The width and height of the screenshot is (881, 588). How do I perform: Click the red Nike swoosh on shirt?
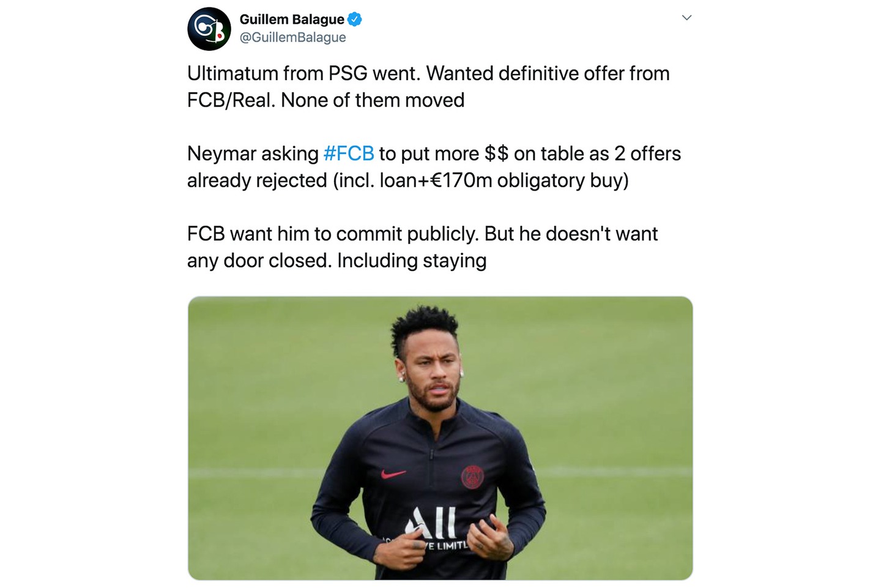(393, 474)
